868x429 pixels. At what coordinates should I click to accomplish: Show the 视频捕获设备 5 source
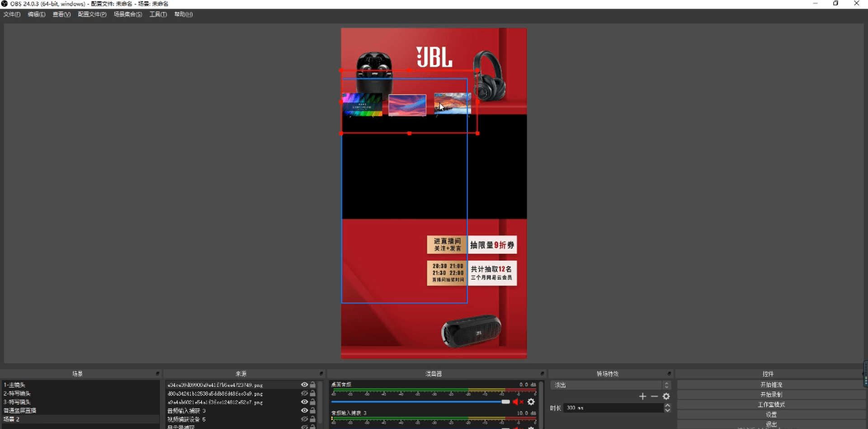[304, 419]
